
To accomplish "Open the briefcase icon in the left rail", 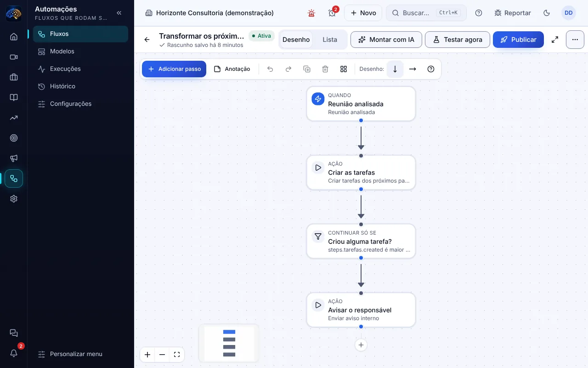I will (14, 77).
